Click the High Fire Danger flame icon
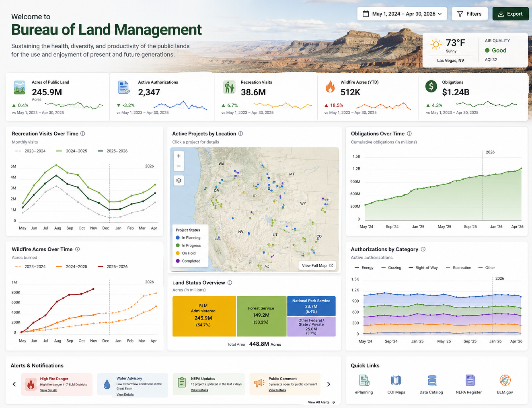This screenshot has height=408, width=532. (x=31, y=384)
